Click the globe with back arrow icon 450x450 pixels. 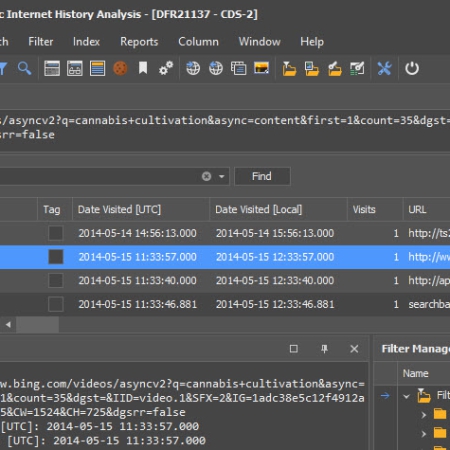(x=216, y=69)
